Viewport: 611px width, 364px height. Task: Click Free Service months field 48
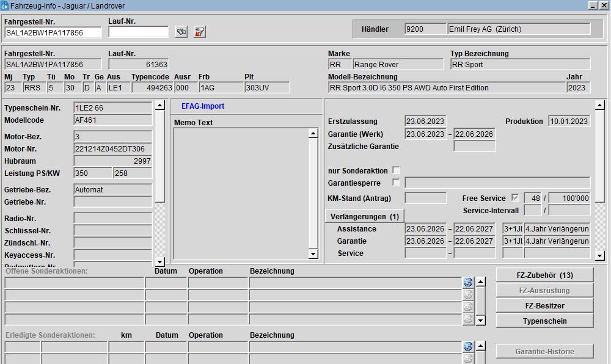532,198
